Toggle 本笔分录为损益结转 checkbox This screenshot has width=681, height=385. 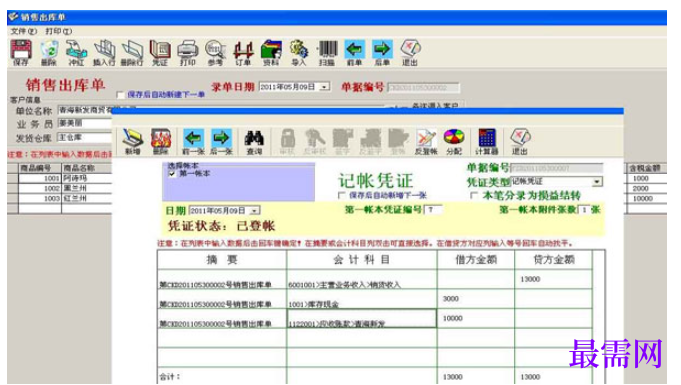tap(474, 196)
